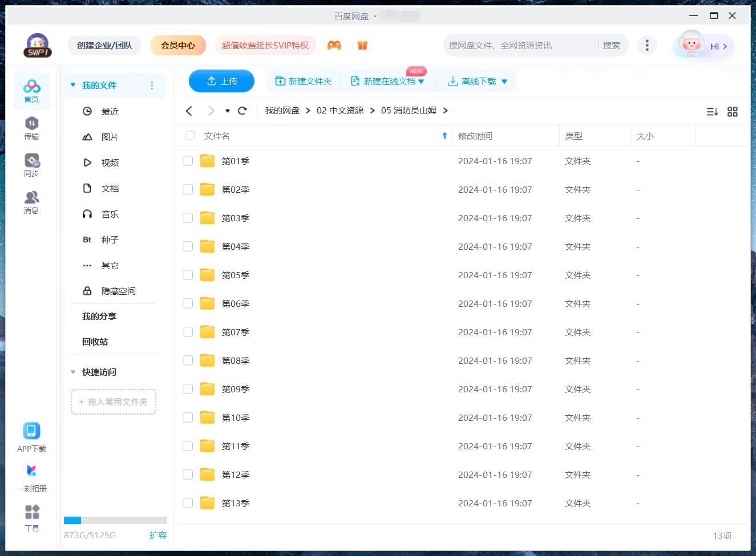756x556 pixels.
Task: Expand the 新建在线文档 dropdown arrow
Action: 422,81
